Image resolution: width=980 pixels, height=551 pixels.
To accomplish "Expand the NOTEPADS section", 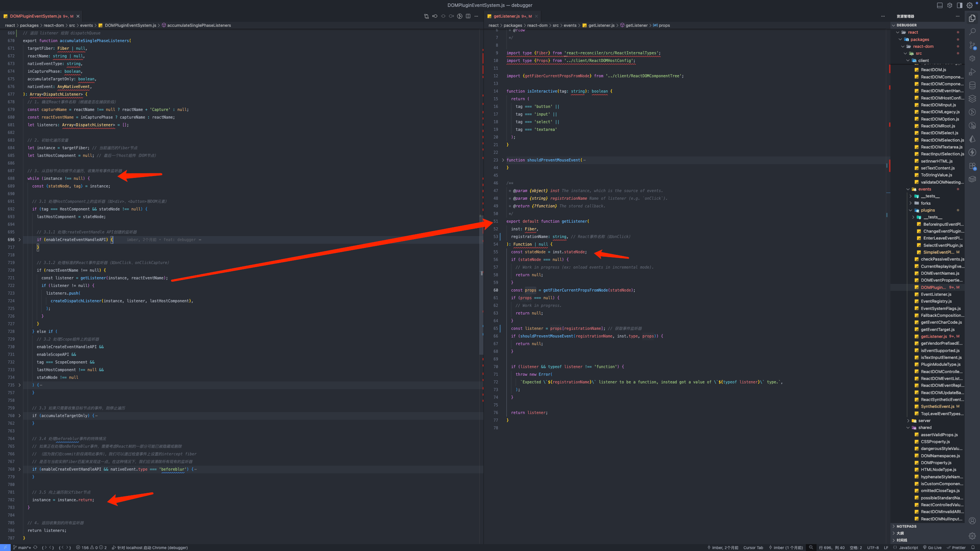I will coord(928,527).
